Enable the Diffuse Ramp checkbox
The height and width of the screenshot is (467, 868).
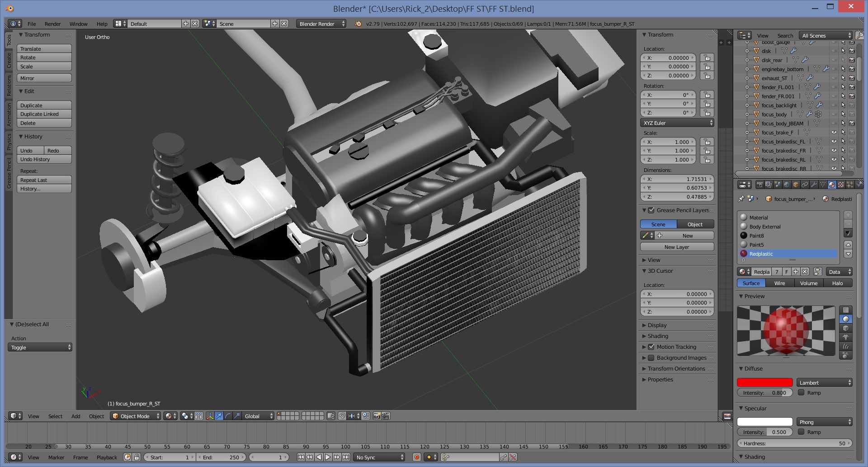pos(801,392)
